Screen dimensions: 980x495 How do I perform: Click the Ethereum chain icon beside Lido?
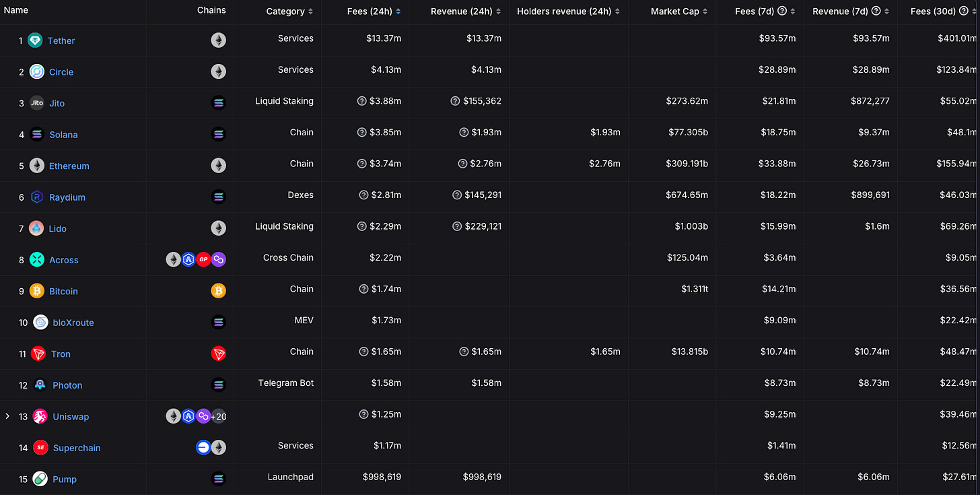(218, 228)
